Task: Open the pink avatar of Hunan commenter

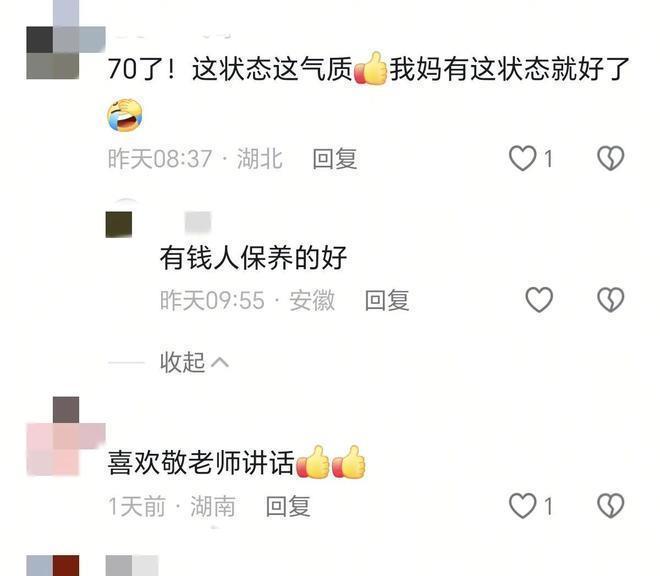Action: click(x=66, y=436)
